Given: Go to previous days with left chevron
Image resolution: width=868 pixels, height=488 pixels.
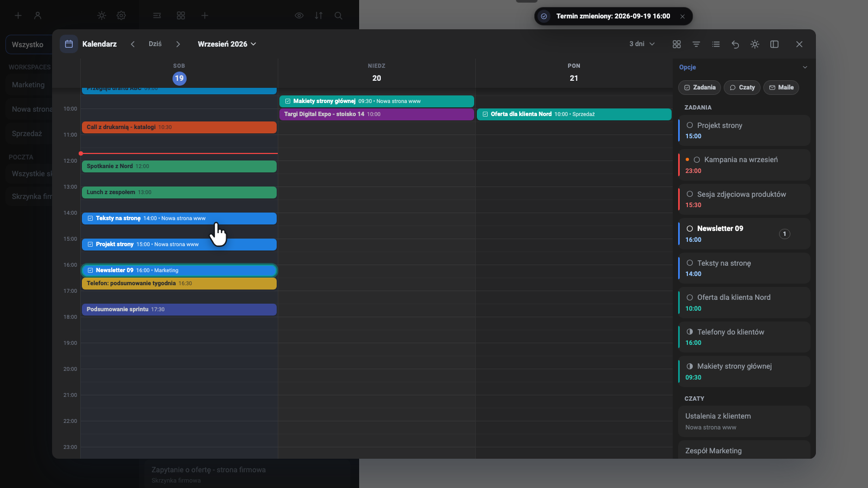Looking at the screenshot, I should tap(132, 44).
